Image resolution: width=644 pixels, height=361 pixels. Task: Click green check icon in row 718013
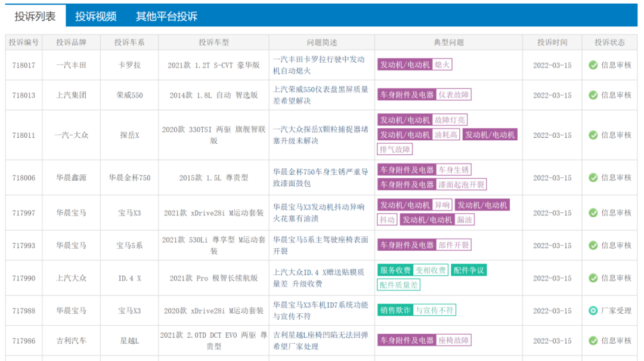(593, 95)
